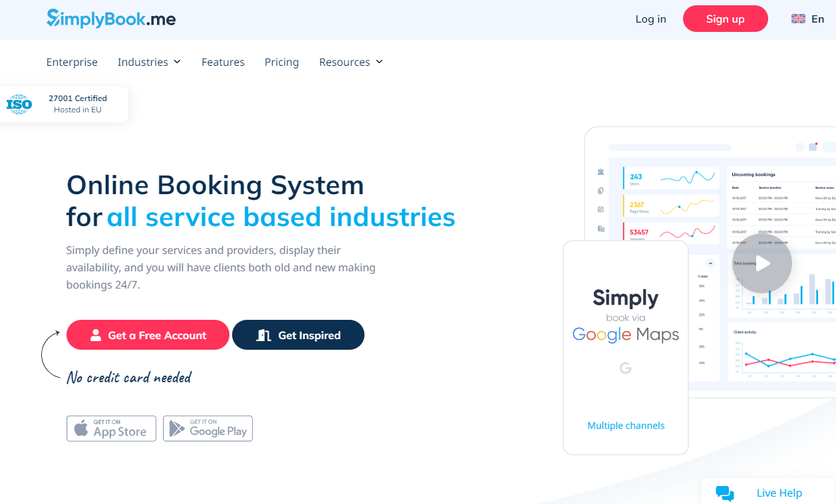Click the ISO 27001 Certified badge

pos(64,104)
